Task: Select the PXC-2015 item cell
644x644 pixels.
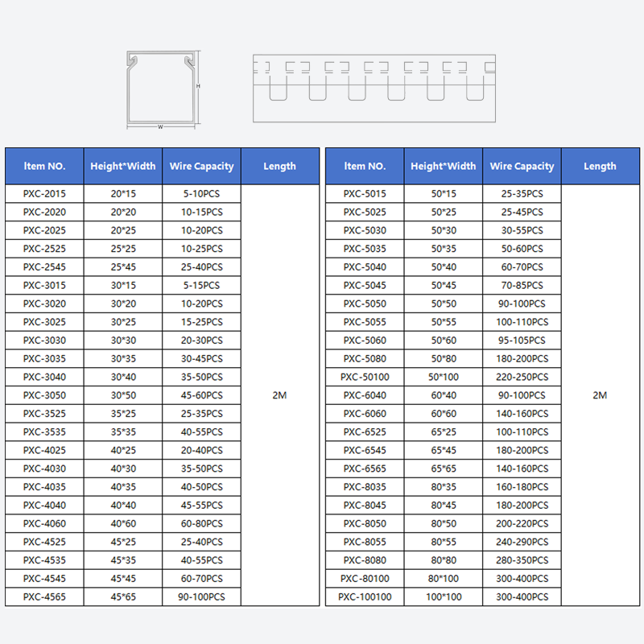Action: coord(44,194)
